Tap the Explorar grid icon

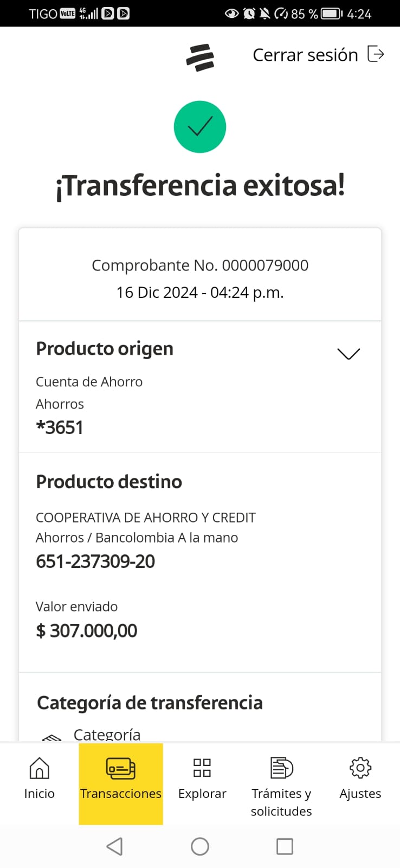tap(202, 768)
